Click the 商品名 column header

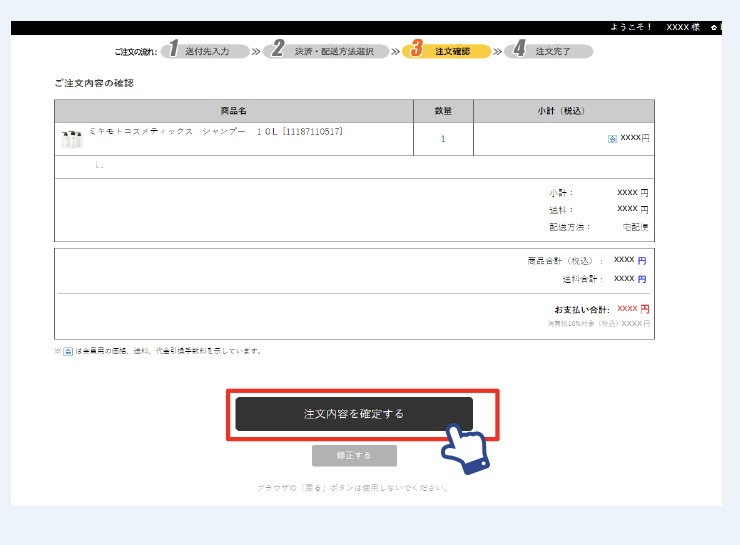[x=234, y=111]
